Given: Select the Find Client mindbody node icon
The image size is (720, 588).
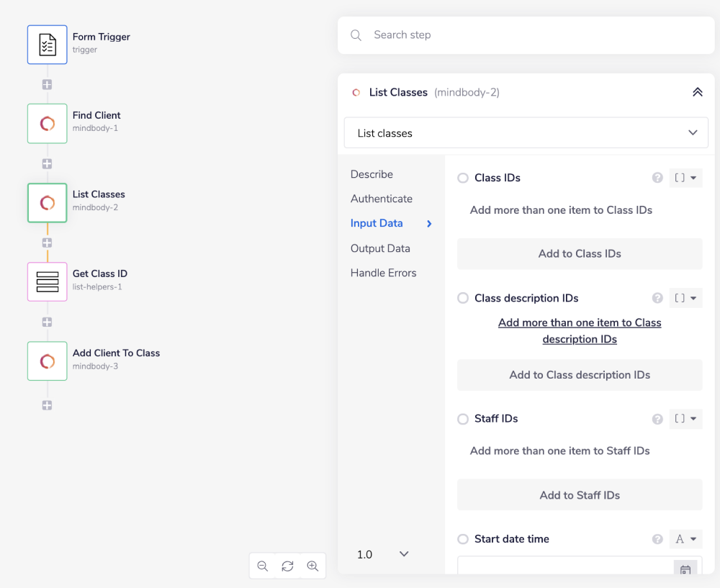Looking at the screenshot, I should coord(48,124).
